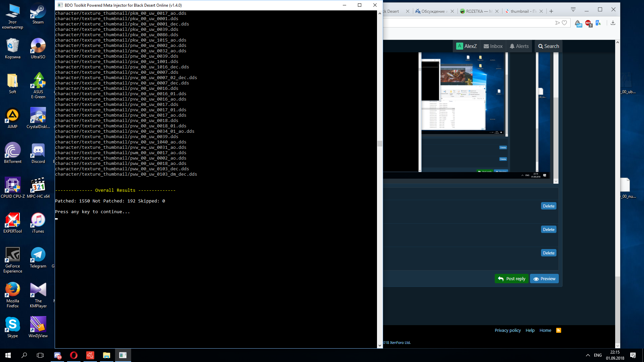Open File Explorer from the taskbar
The height and width of the screenshot is (362, 644).
pyautogui.click(x=106, y=355)
